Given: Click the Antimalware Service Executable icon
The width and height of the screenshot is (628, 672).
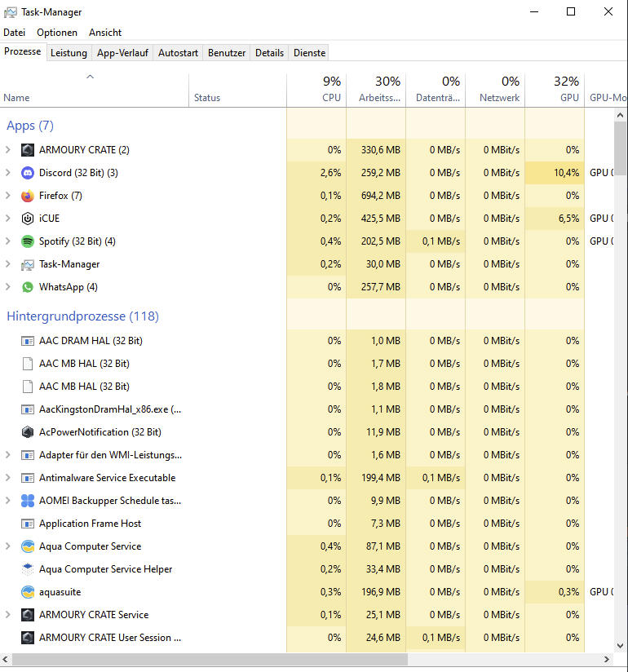Looking at the screenshot, I should (28, 478).
